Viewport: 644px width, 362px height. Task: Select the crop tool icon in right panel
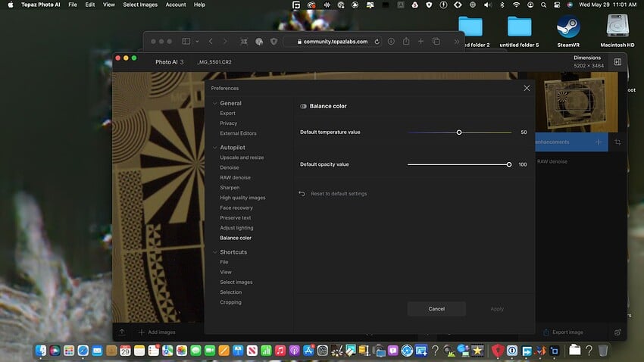(x=617, y=142)
